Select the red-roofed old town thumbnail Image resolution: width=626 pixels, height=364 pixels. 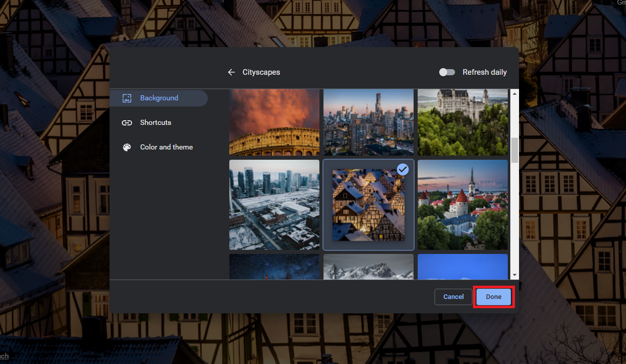click(x=463, y=205)
